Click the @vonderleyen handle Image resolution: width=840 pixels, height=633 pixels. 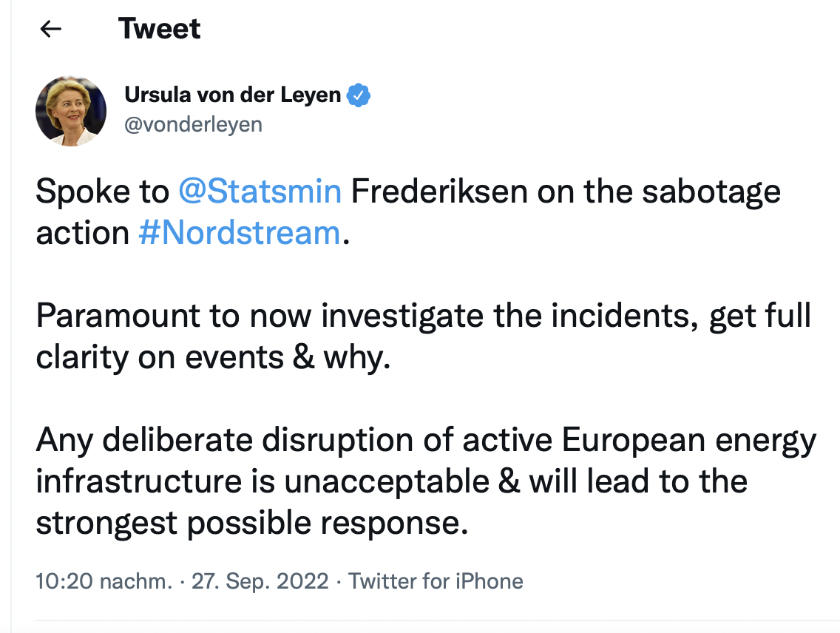point(193,124)
